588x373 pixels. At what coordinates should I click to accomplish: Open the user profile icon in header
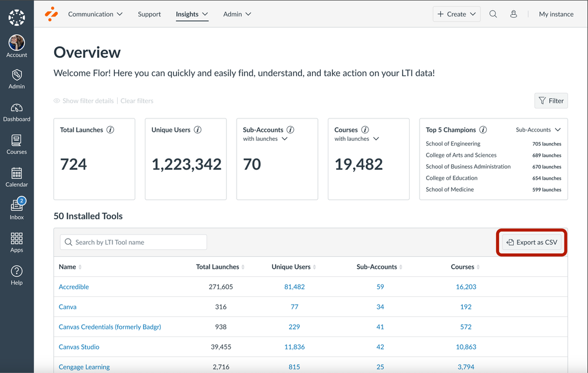[513, 14]
